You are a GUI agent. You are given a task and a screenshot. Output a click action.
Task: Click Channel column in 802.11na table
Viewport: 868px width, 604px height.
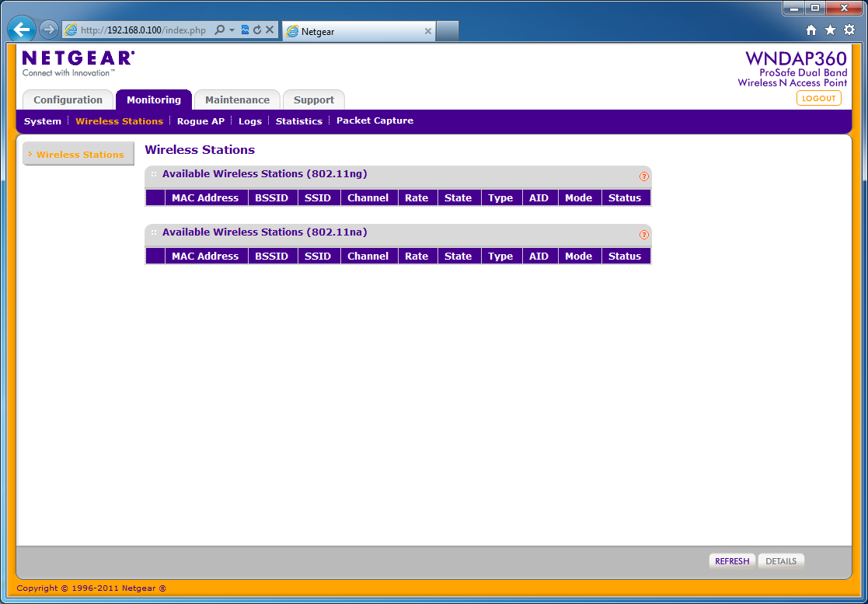(x=368, y=256)
